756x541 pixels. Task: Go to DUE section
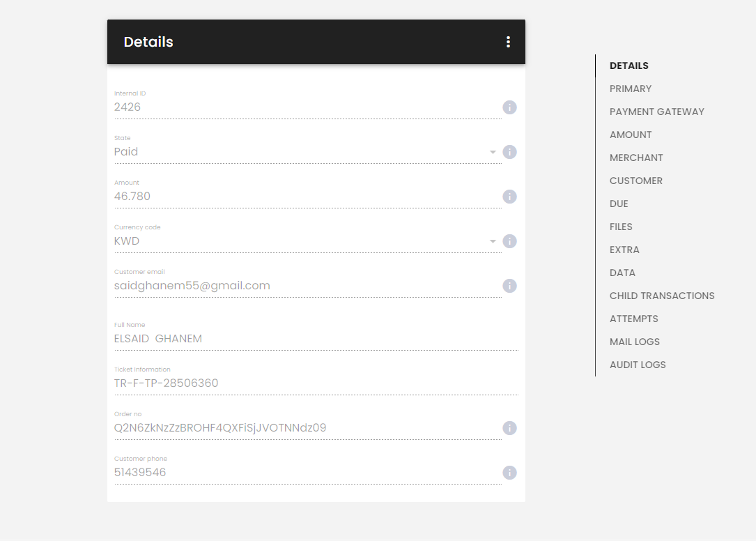point(619,204)
